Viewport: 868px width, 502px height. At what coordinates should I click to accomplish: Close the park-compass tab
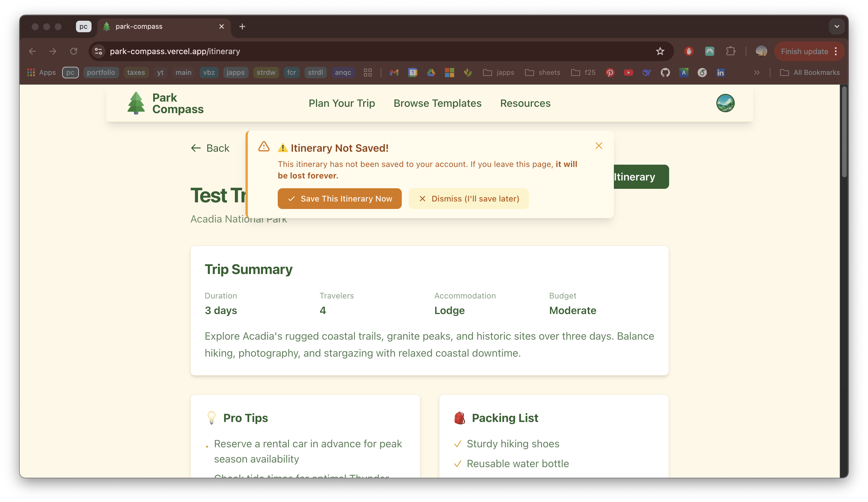(222, 26)
